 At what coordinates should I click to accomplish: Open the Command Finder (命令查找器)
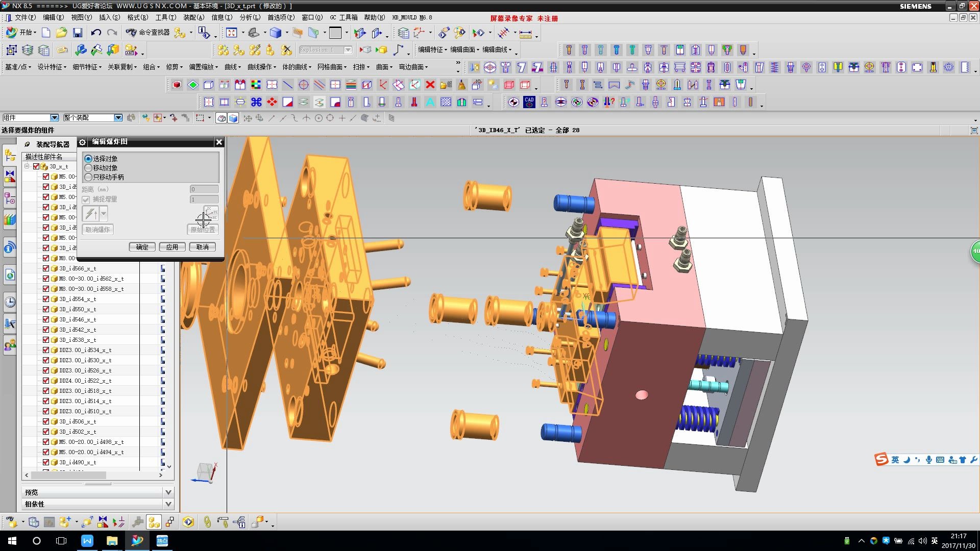[148, 33]
